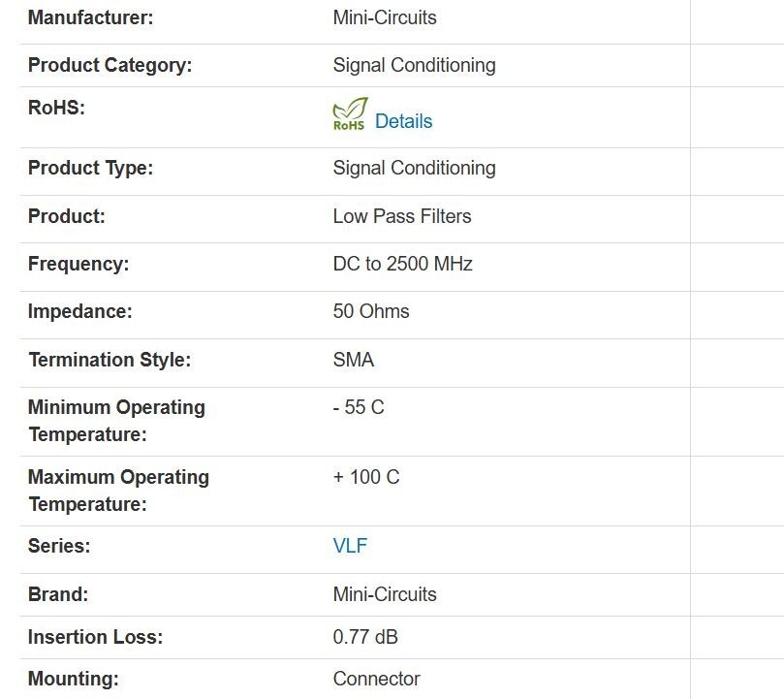This screenshot has width=784, height=699.
Task: Click the Product Type label
Action: (x=90, y=168)
